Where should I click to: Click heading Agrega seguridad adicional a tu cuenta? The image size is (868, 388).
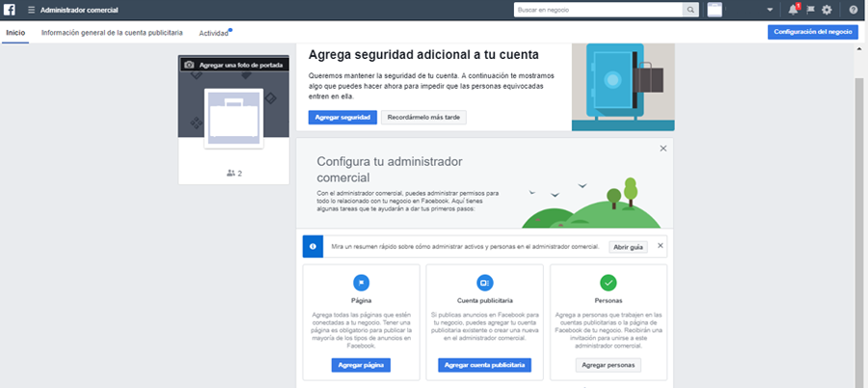423,55
